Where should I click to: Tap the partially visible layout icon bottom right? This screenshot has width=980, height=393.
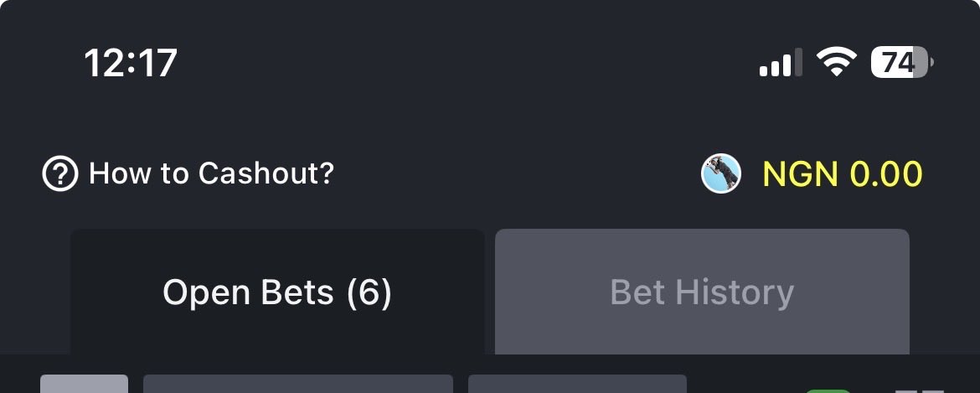click(919, 390)
